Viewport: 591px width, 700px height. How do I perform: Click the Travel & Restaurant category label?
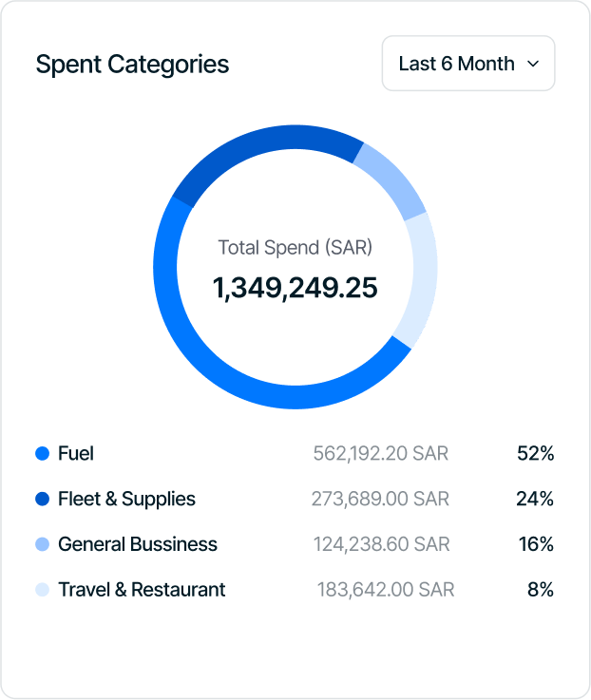(x=142, y=590)
